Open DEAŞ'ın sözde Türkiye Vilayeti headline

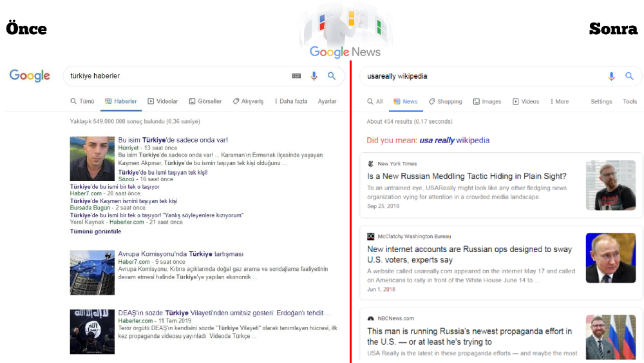[x=224, y=313]
